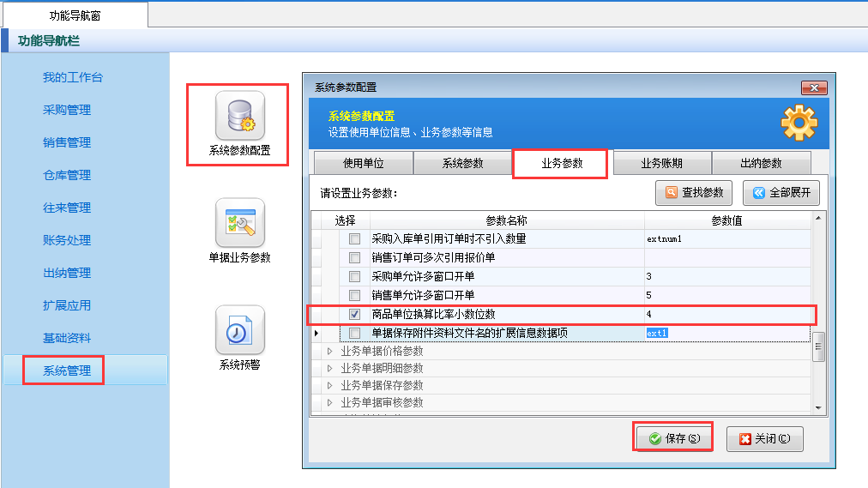Click 查找参数 search button
Viewport: 868px width, 488px height.
694,193
